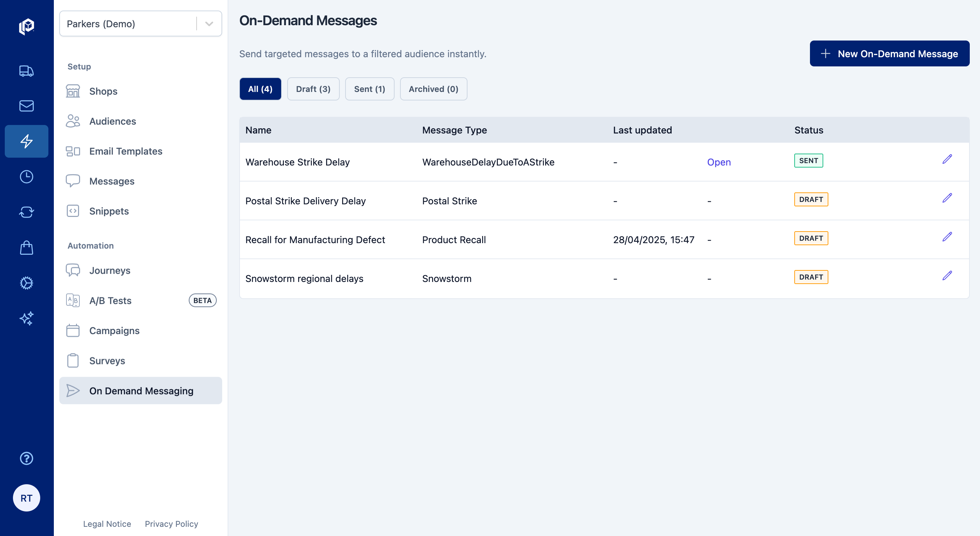Switch to the Sent (1) tab
This screenshot has height=536, width=980.
[x=369, y=89]
